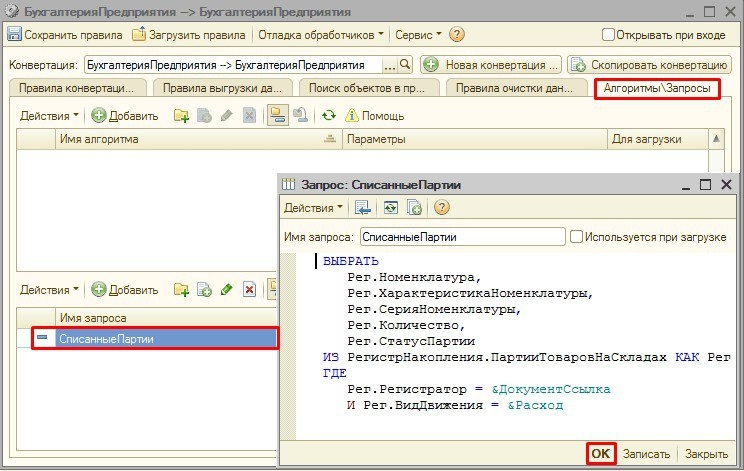Select the Алгоритмы\Запросы tab
Image resolution: width=744 pixels, height=471 pixels.
tap(657, 89)
